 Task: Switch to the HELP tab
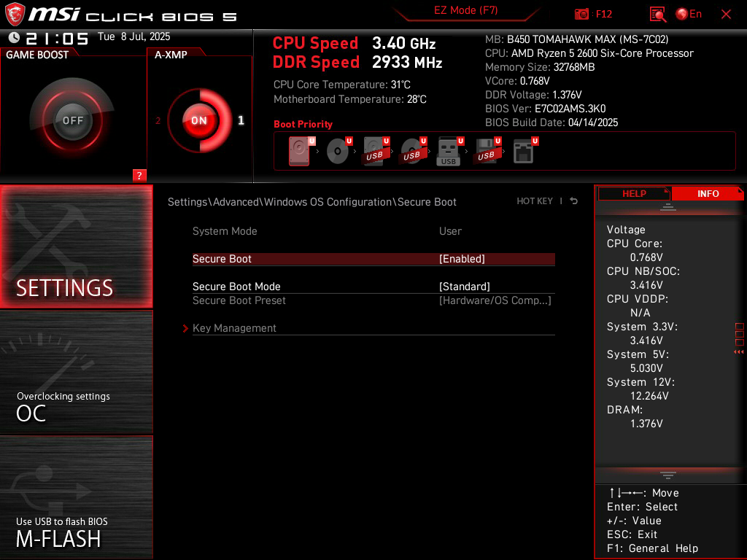click(x=634, y=193)
